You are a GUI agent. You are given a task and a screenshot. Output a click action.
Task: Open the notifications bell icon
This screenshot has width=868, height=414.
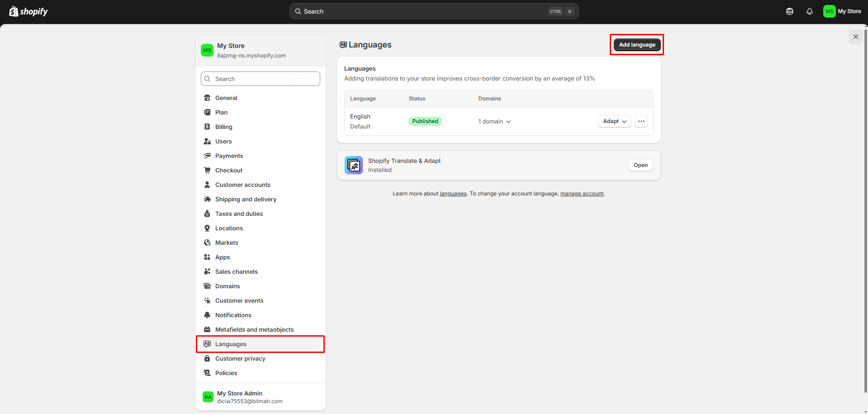(810, 11)
